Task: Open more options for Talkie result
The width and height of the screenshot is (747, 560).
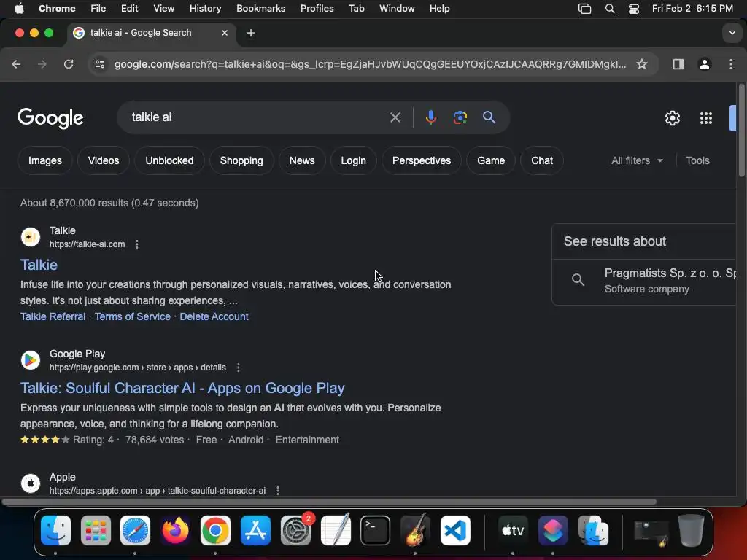Action: coord(136,244)
